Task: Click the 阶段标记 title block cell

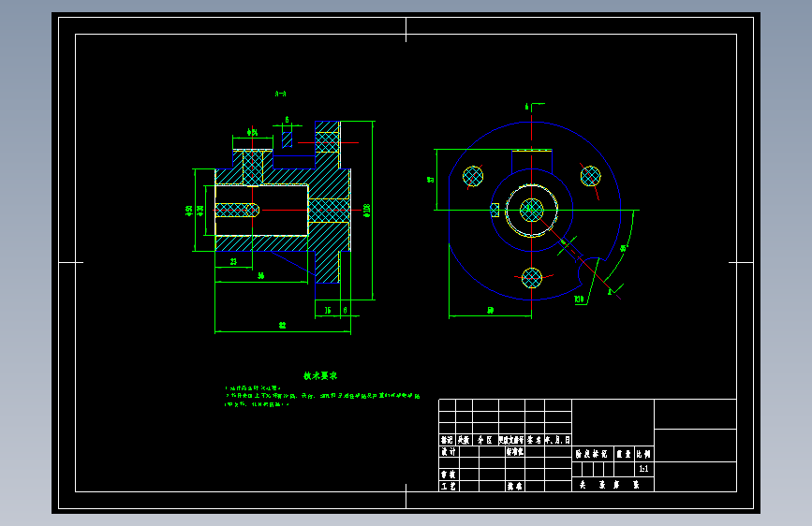Action: tap(591, 454)
